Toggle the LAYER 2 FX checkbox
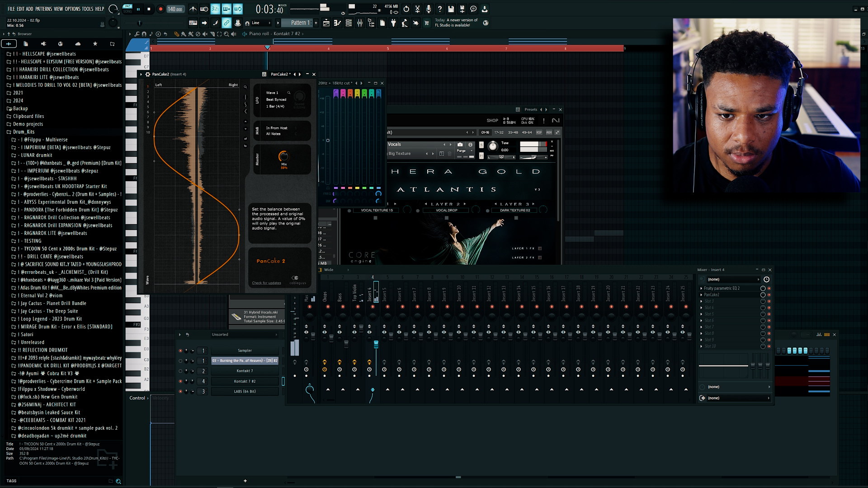Screen dimensions: 868x488 coord(540,258)
